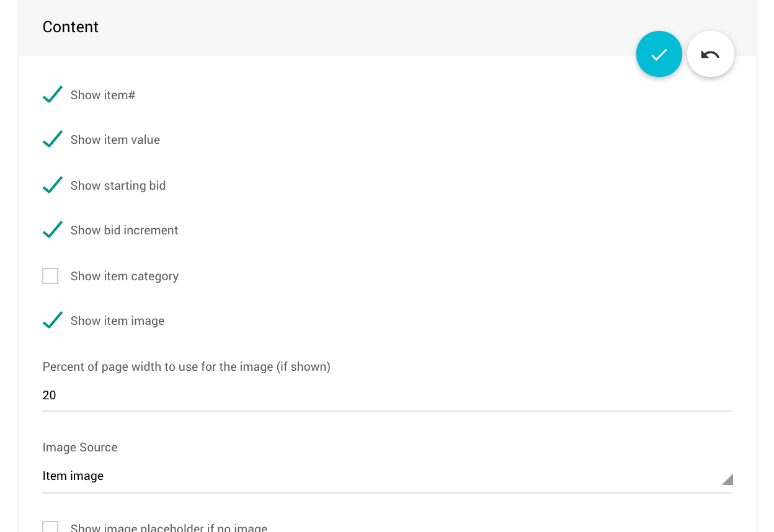Turn off the Show bid increment checkmark
The image size is (774, 532).
click(52, 230)
